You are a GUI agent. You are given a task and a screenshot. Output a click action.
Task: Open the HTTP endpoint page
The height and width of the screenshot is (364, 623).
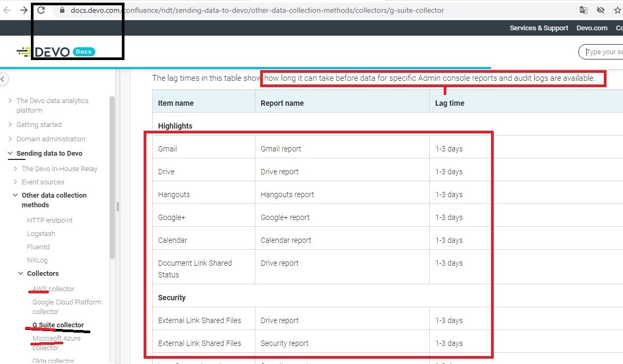(49, 221)
